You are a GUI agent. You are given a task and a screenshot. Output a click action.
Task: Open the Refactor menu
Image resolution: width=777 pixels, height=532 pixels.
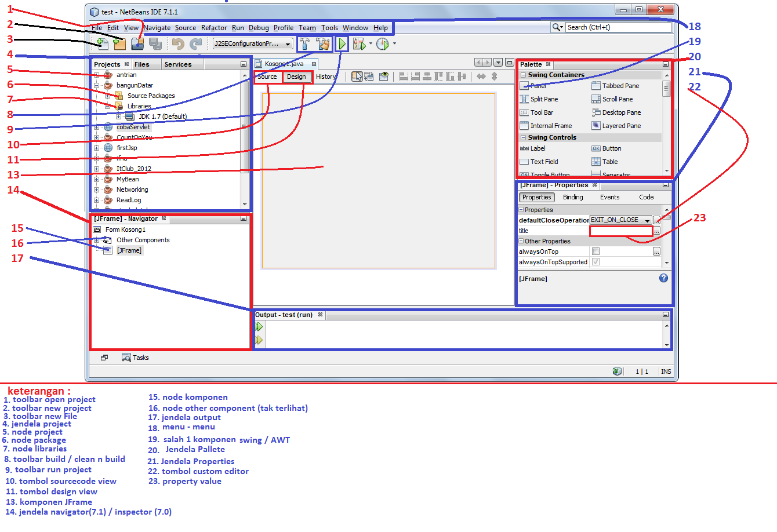213,27
